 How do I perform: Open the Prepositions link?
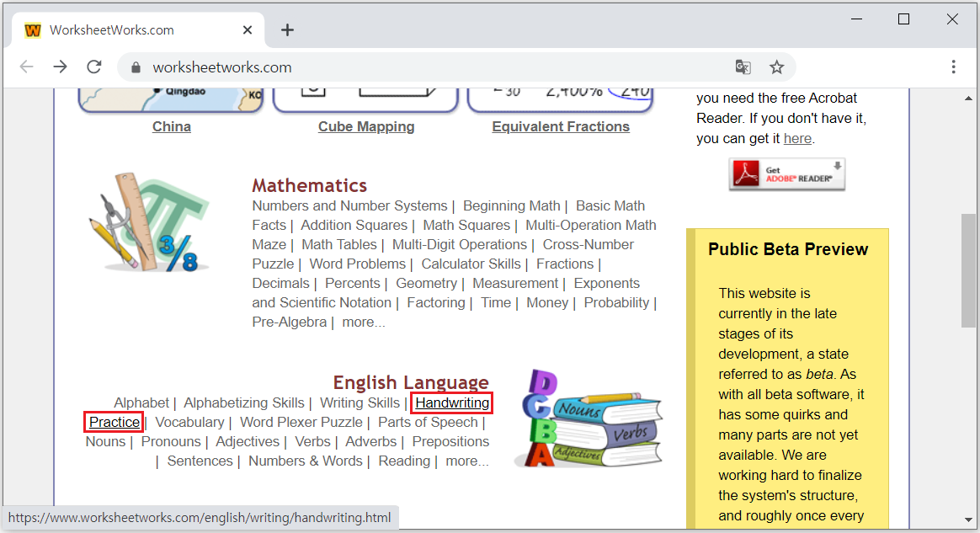[450, 442]
